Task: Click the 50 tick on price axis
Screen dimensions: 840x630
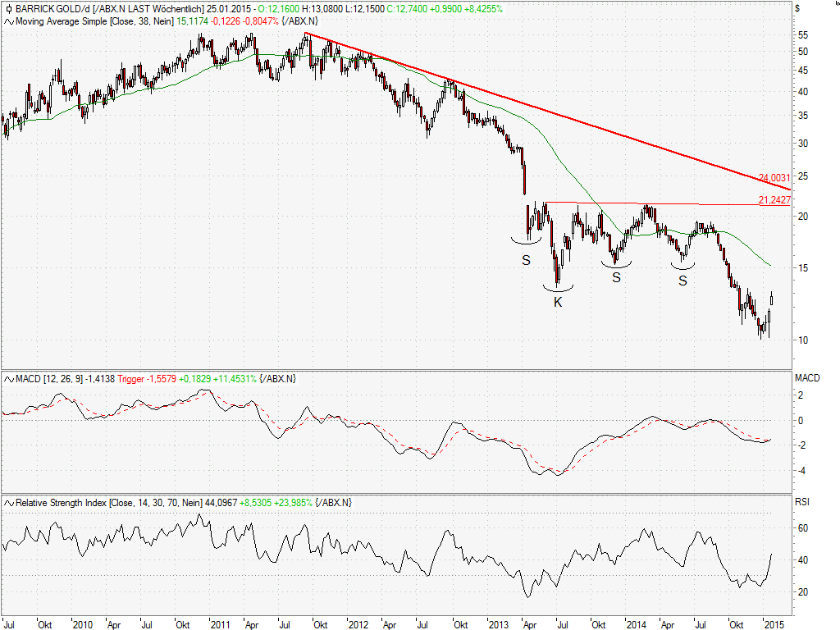Action: 803,52
